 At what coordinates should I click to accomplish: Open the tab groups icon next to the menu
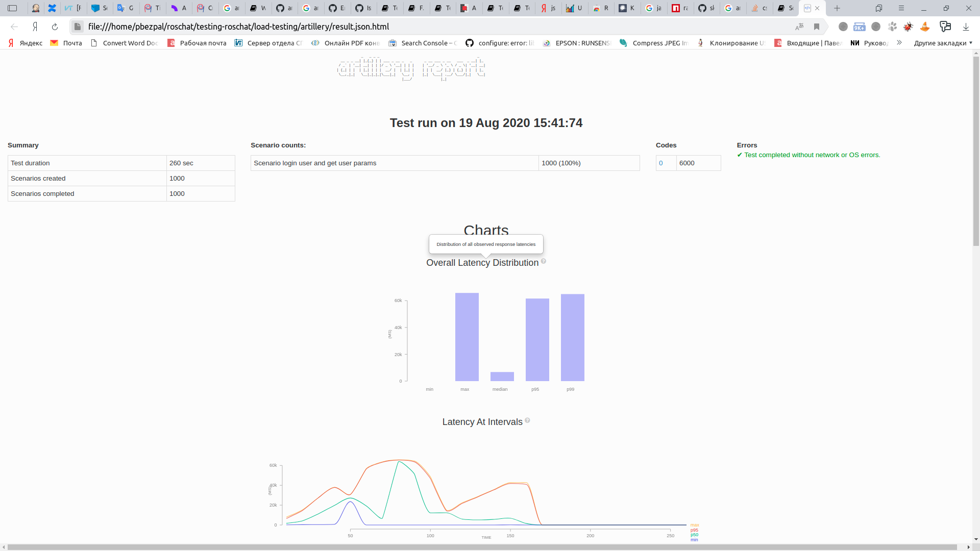point(878,8)
